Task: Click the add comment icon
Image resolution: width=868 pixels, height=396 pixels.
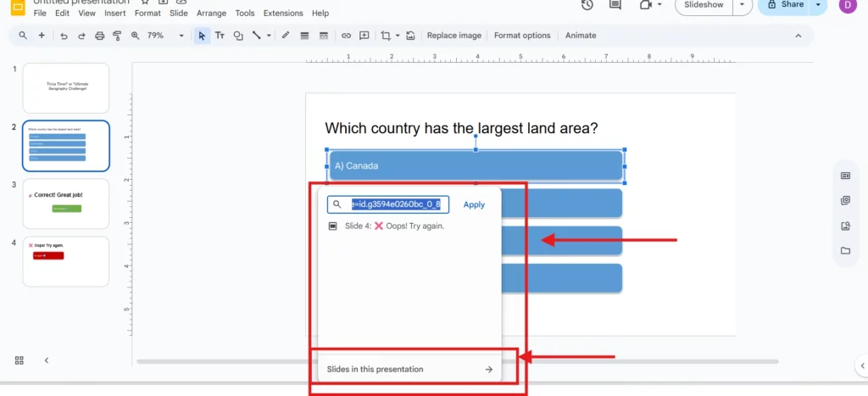Action: pos(364,36)
